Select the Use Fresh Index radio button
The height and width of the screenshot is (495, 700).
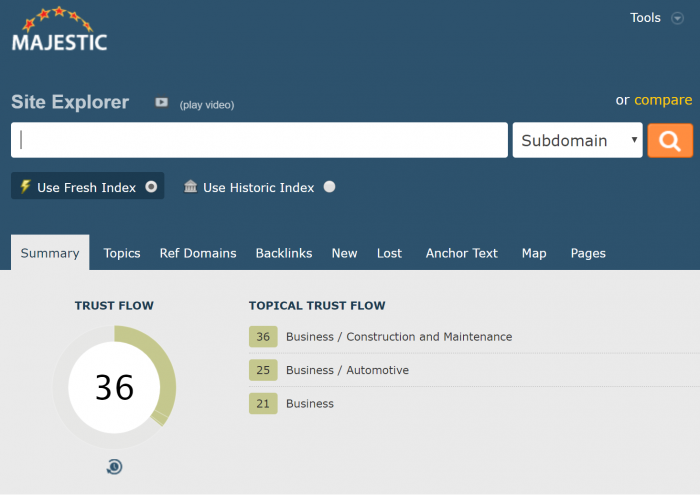click(151, 187)
